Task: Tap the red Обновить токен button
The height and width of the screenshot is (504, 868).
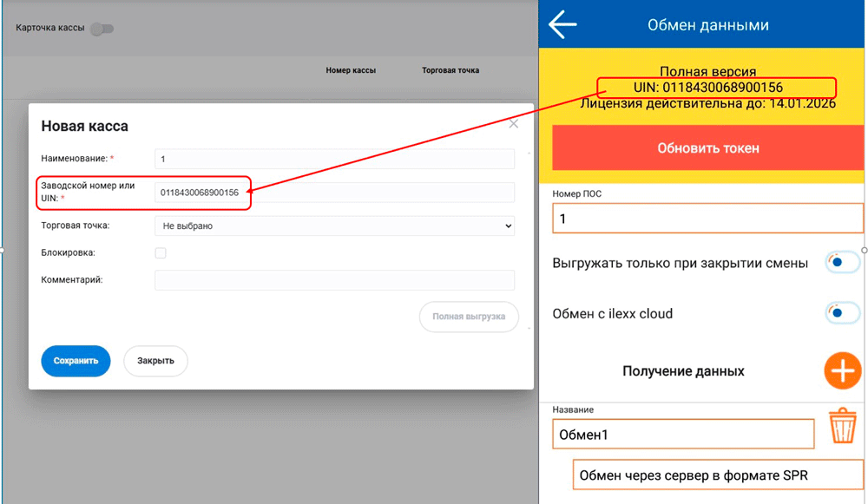Action: pyautogui.click(x=707, y=148)
